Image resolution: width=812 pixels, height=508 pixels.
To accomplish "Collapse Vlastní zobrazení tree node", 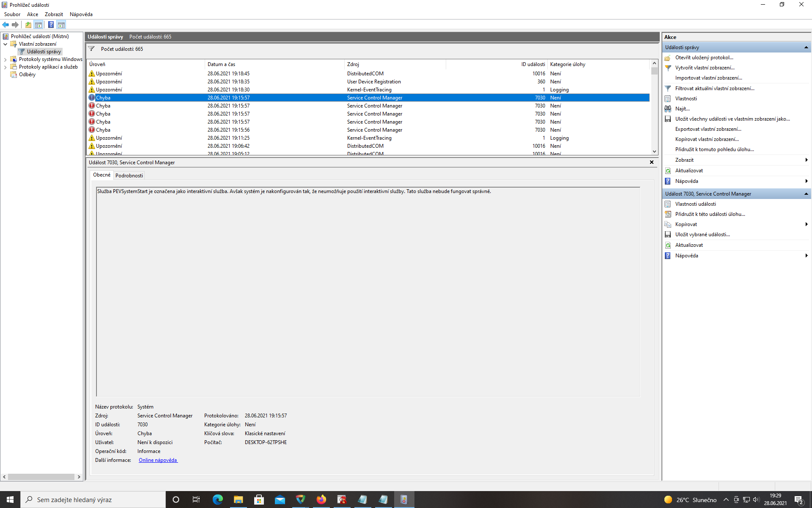I will coord(5,44).
